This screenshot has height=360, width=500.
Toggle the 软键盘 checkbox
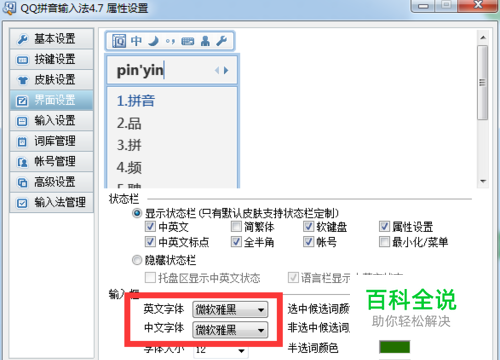point(309,227)
